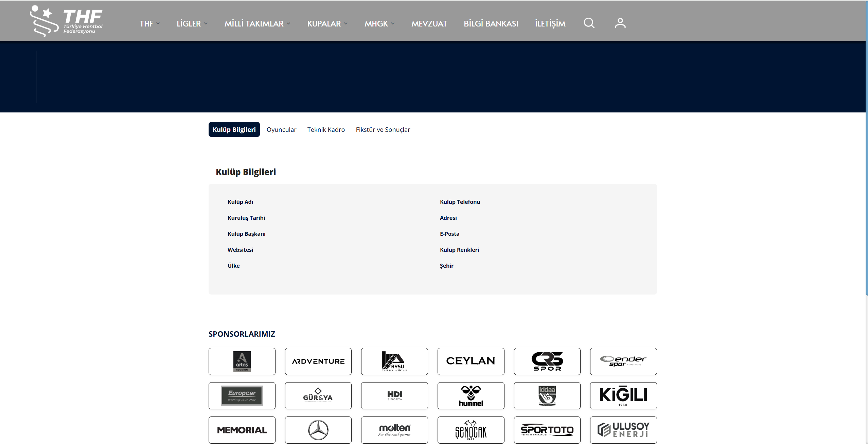Expand the LİGLER dropdown menu
The height and width of the screenshot is (444, 868).
tap(192, 23)
